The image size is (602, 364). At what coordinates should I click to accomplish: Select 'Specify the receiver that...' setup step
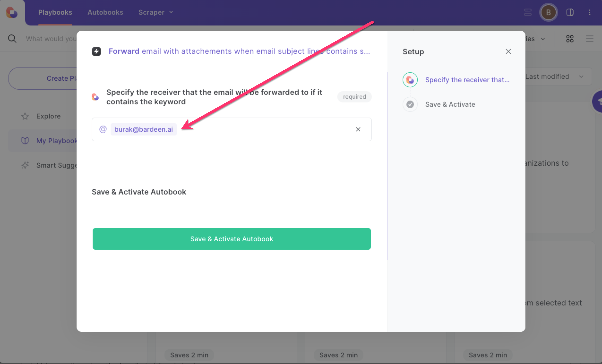(x=467, y=80)
